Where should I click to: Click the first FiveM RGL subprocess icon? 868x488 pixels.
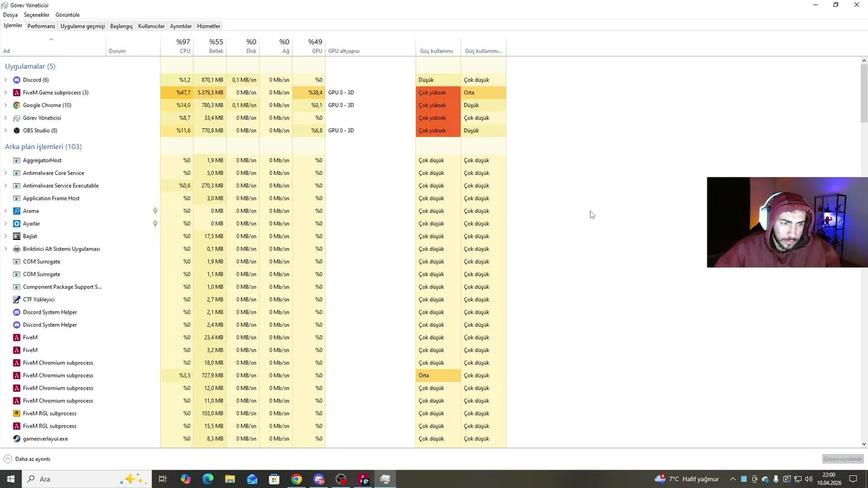17,413
